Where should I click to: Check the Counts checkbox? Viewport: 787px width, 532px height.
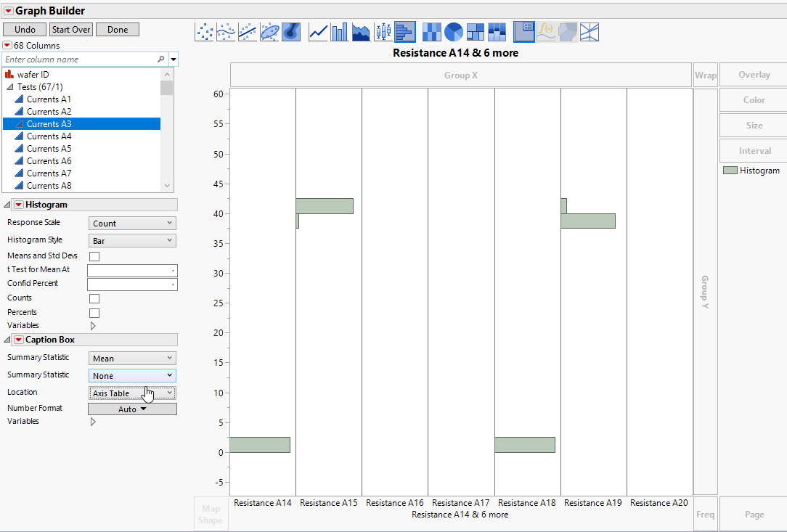(x=94, y=298)
